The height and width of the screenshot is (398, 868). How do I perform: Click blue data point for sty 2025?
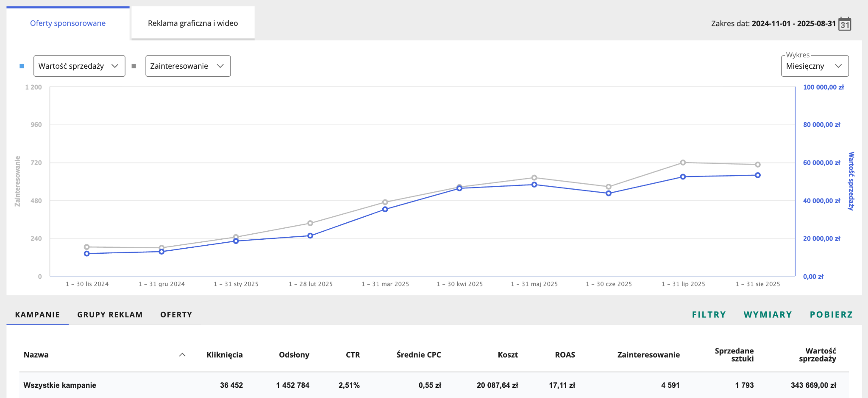tap(236, 241)
